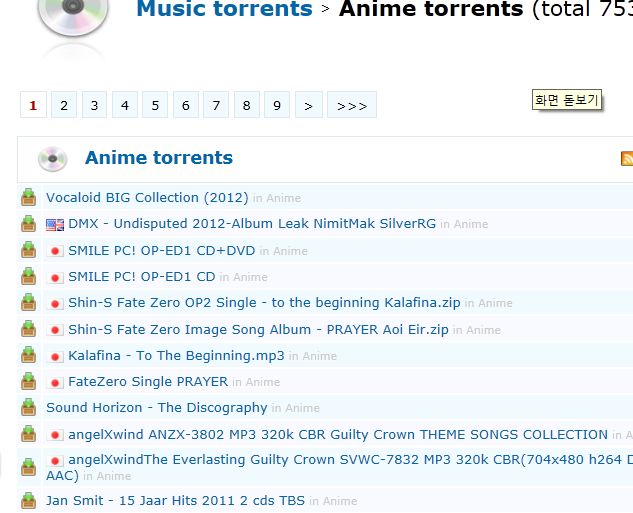Click 'in Anime' next to FateZero Single PRAYER
Screen dimensions: 633x513
[256, 382]
